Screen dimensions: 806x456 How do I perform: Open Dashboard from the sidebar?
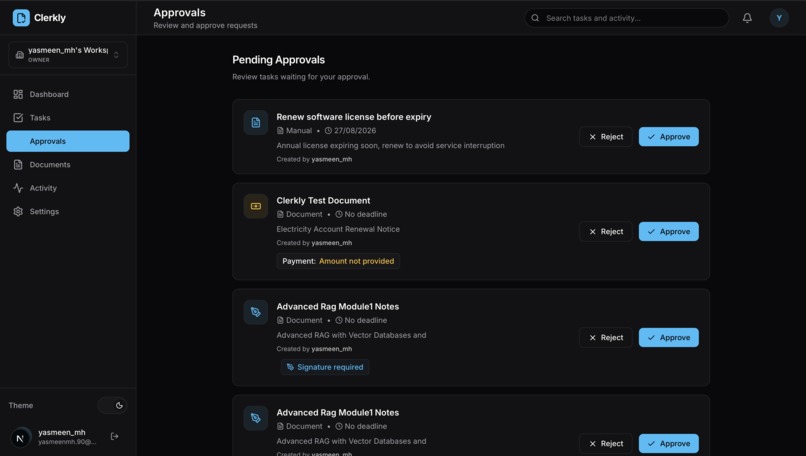tap(68, 94)
